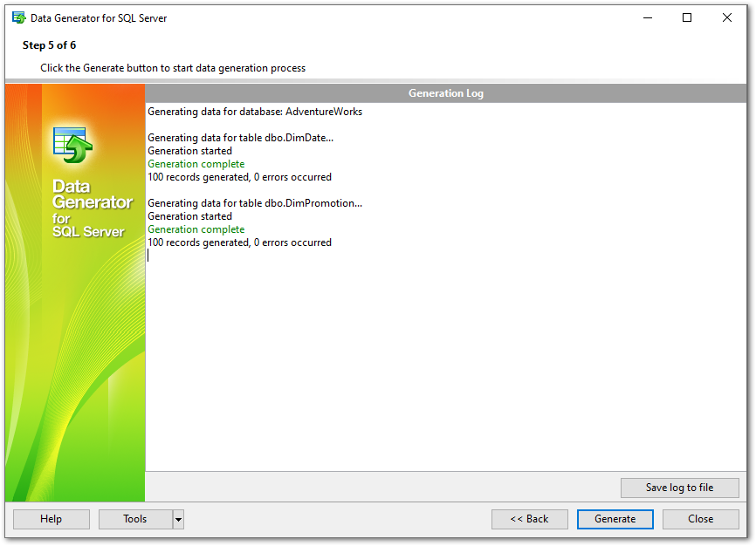
Task: Click the Tools button
Action: pyautogui.click(x=135, y=519)
